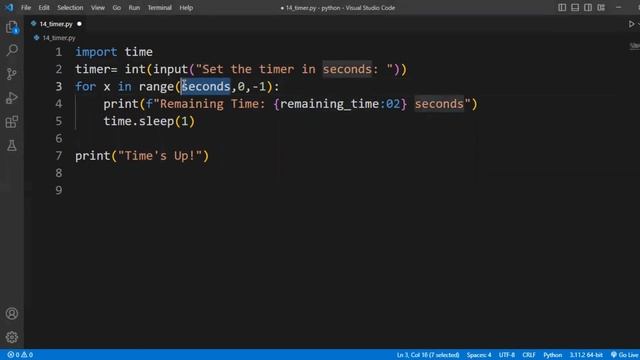
Task: Select the 14_timer.py editor tab
Action: 56,24
